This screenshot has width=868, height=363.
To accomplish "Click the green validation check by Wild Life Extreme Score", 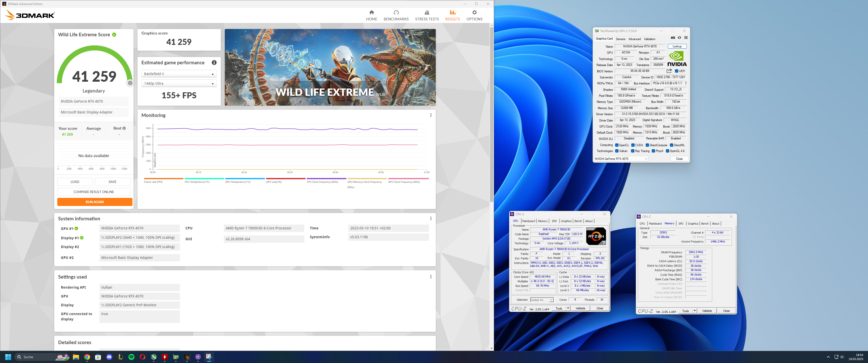I will pyautogui.click(x=114, y=35).
